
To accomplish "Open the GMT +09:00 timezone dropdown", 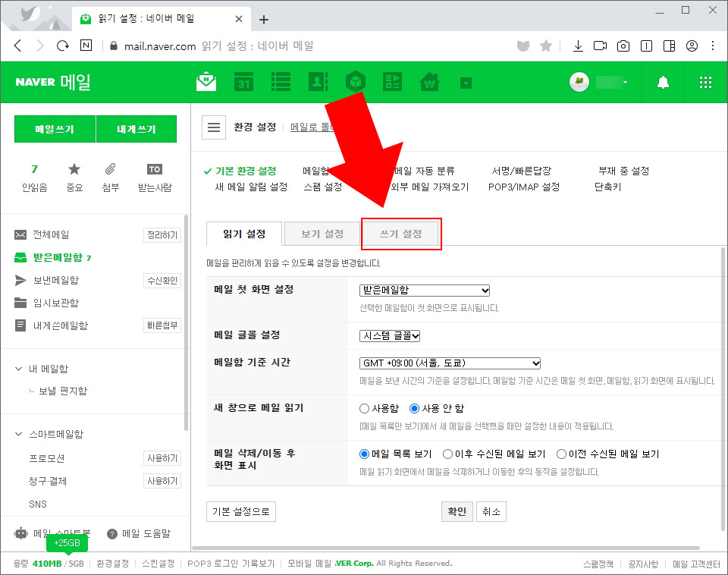I will coord(449,363).
